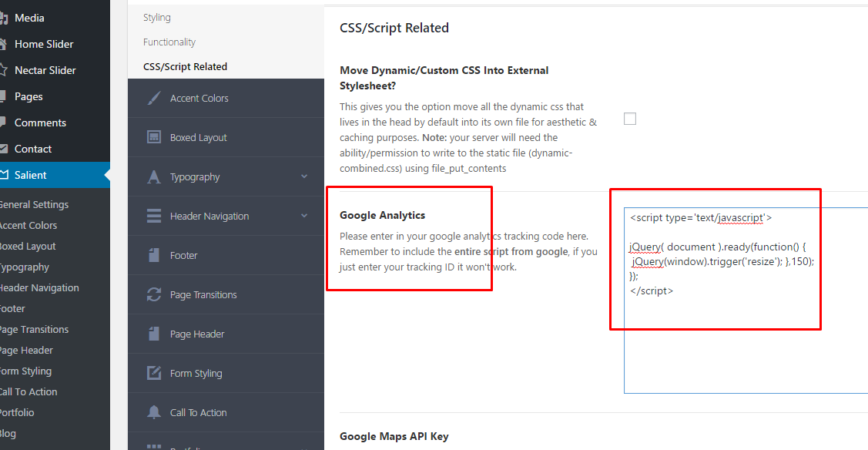Click the Header Navigation bars icon
The width and height of the screenshot is (868, 450).
(154, 217)
